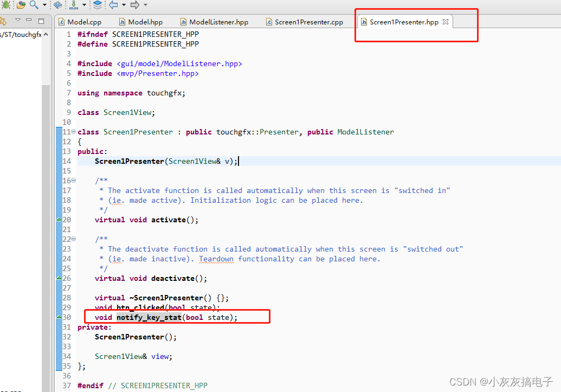Navigate back with the left arrow icon
Screen dimensions: 561x392
pos(115,5)
